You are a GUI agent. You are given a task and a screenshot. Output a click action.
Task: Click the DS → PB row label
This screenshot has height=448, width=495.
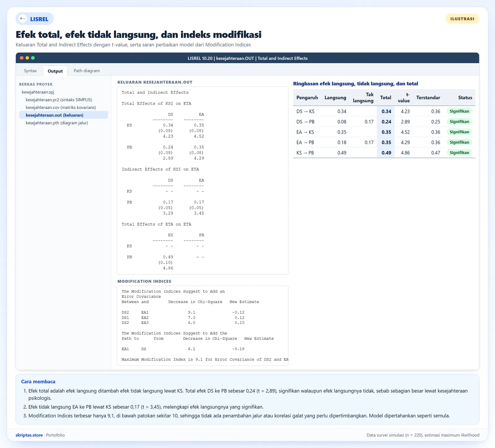pos(305,122)
